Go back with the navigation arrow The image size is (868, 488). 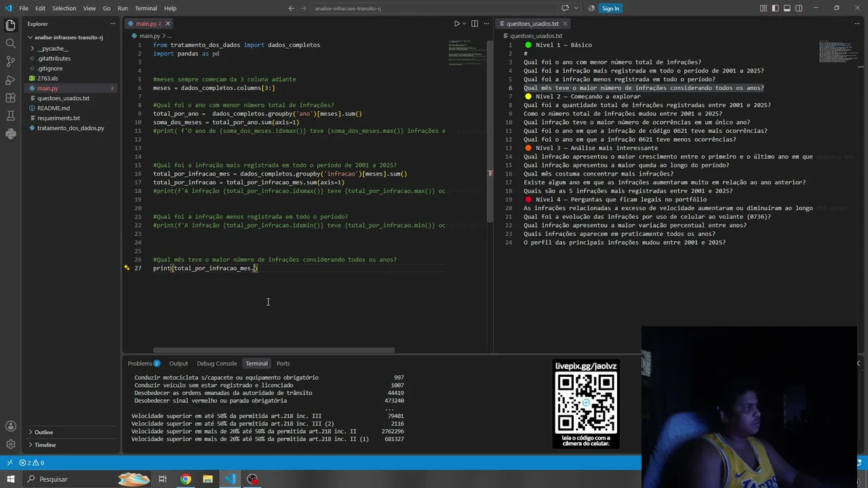coord(292,8)
